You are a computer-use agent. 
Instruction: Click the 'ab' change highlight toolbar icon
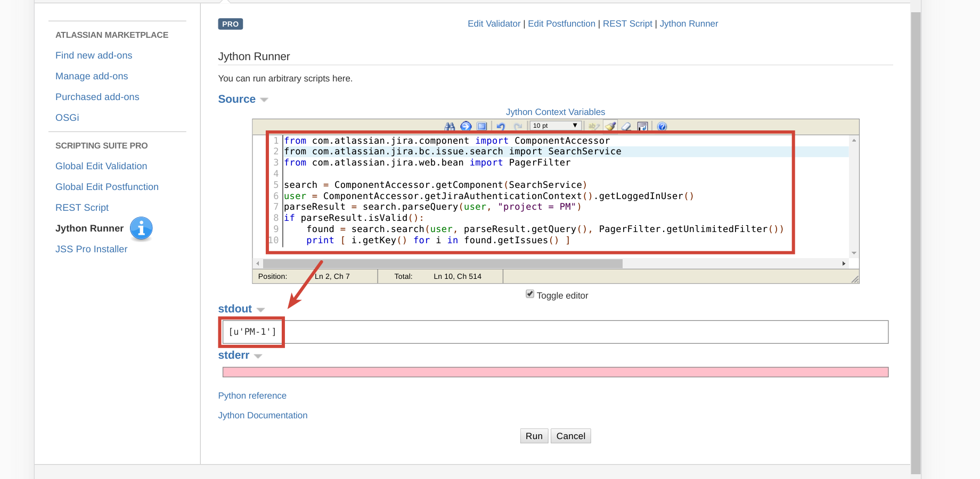tap(594, 126)
